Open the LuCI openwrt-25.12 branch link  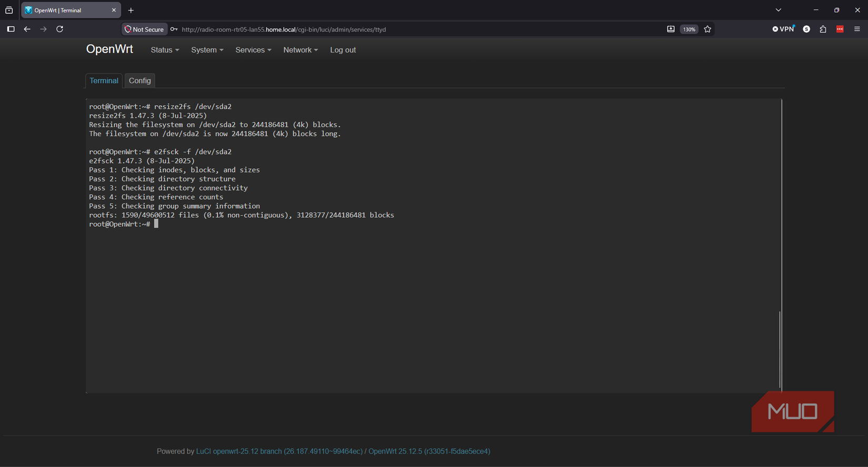click(279, 451)
